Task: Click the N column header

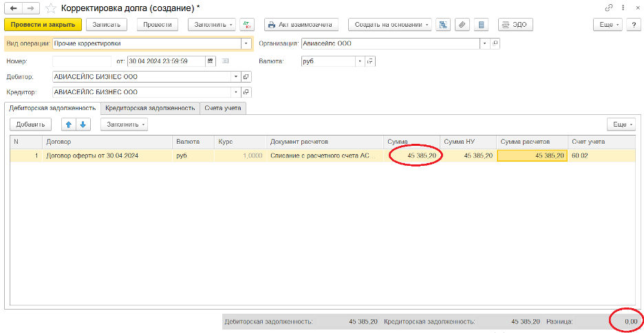Action: click(26, 142)
